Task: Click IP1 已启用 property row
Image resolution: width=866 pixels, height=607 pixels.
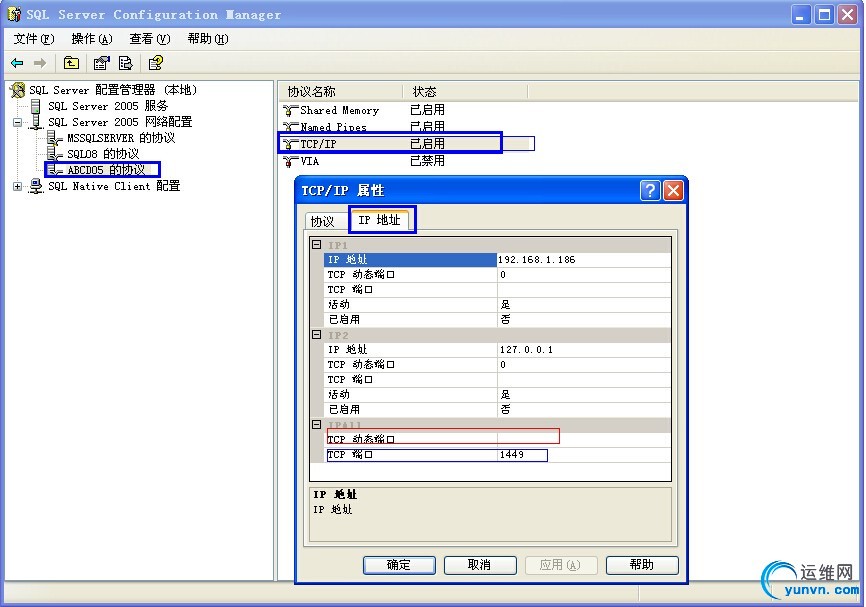Action: click(497, 319)
